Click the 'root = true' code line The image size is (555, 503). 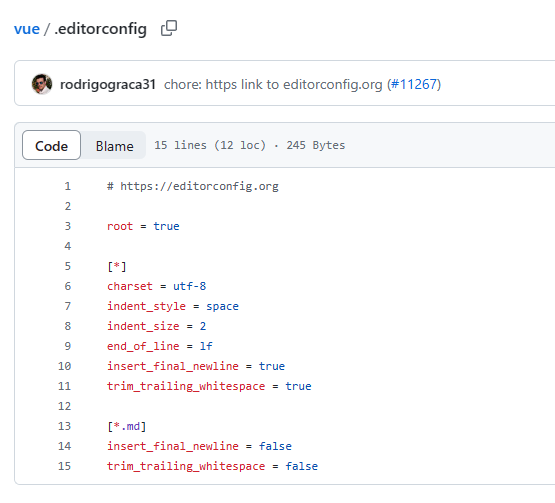(143, 226)
